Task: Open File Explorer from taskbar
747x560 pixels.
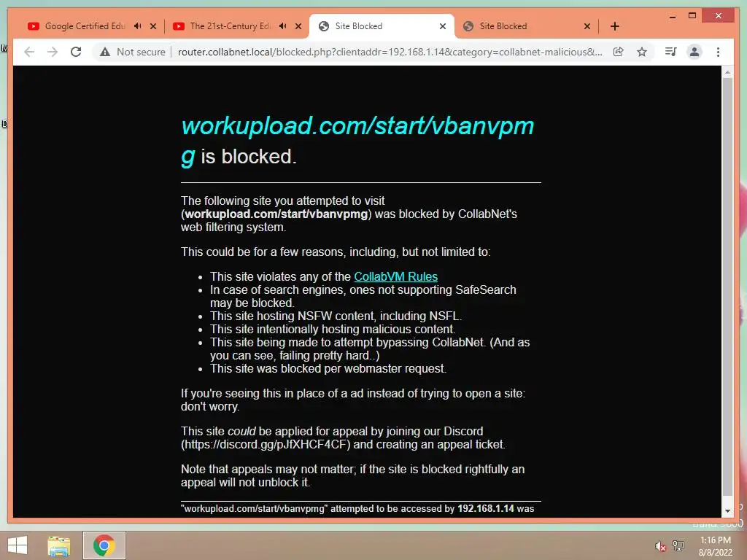Action: click(x=58, y=545)
